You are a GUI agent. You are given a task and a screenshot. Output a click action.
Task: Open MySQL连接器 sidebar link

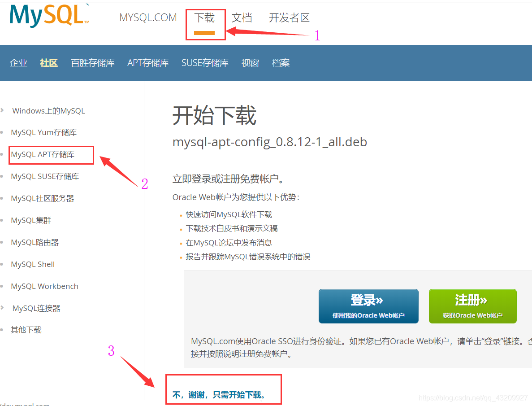click(x=36, y=309)
